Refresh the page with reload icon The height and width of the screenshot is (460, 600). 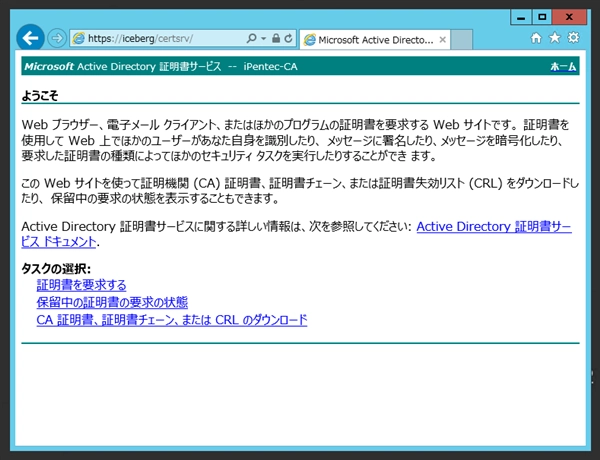[x=289, y=38]
